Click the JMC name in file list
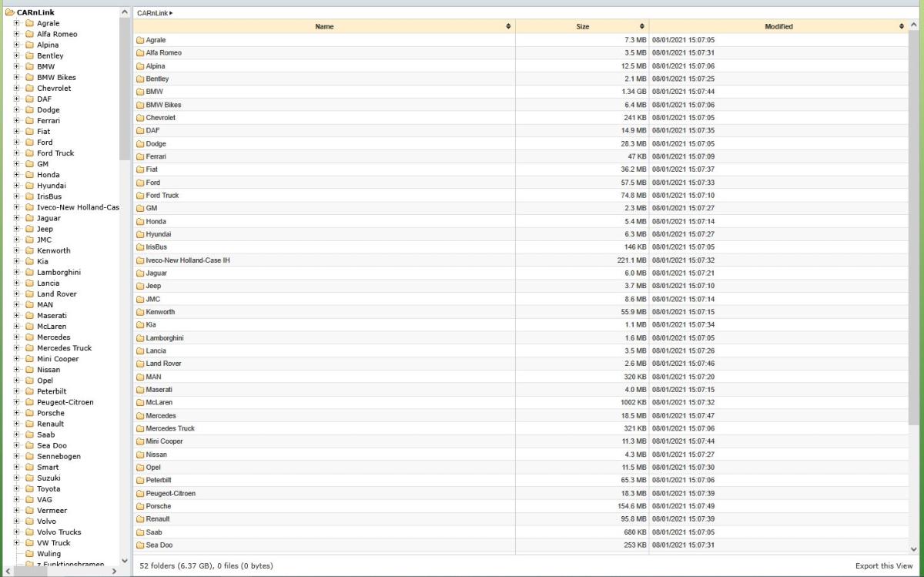Screen dimensions: 924x577 coord(152,299)
